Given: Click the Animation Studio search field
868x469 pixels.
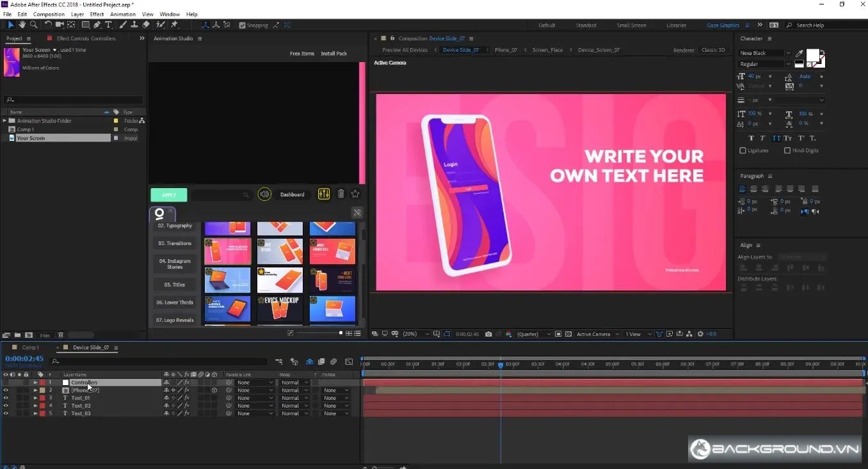Looking at the screenshot, I should point(221,195).
